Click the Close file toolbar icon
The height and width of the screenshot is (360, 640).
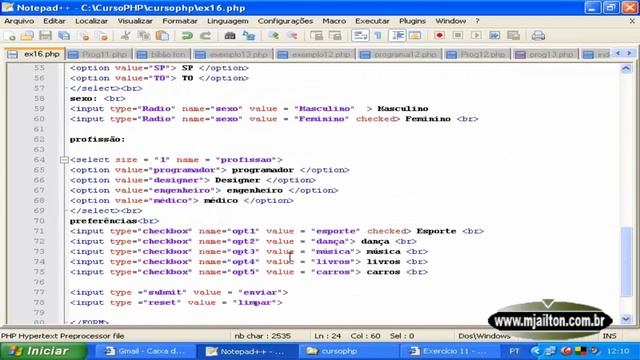coord(84,36)
